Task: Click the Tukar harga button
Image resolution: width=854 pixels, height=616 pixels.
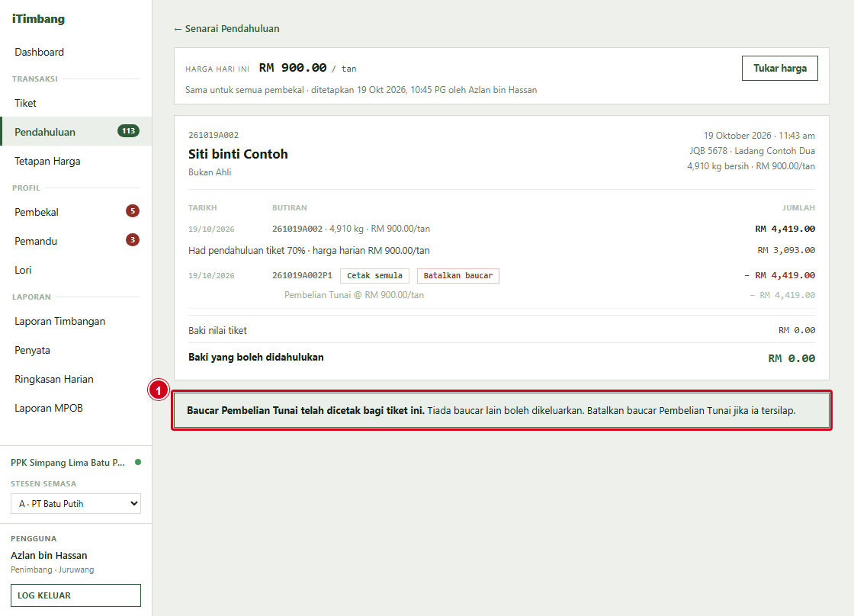Action: (x=780, y=68)
